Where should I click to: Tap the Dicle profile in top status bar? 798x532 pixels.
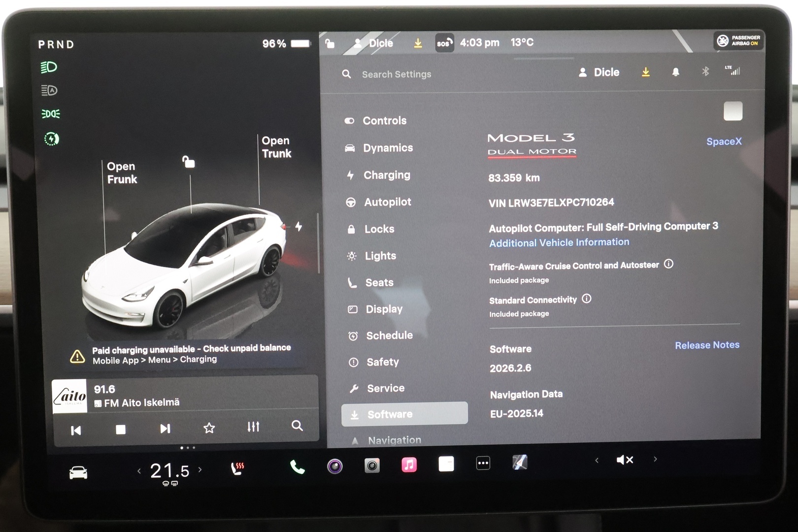(374, 43)
